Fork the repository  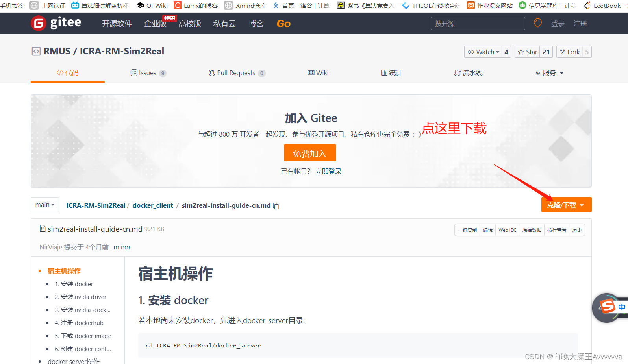570,52
